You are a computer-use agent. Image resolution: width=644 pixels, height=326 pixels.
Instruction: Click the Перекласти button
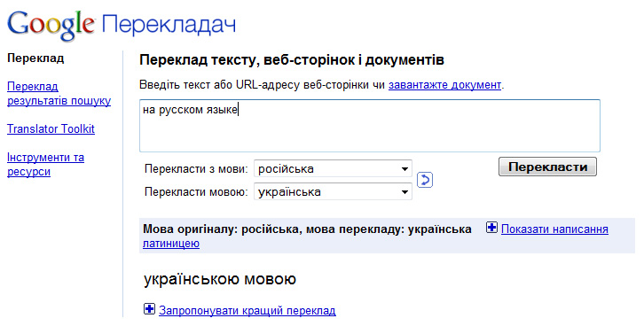coord(547,167)
